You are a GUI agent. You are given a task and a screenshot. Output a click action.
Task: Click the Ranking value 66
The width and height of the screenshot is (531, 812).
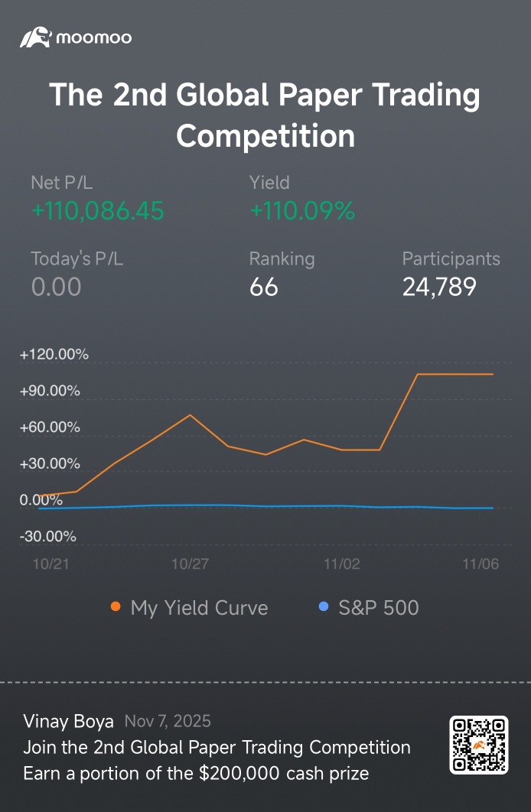click(x=264, y=287)
